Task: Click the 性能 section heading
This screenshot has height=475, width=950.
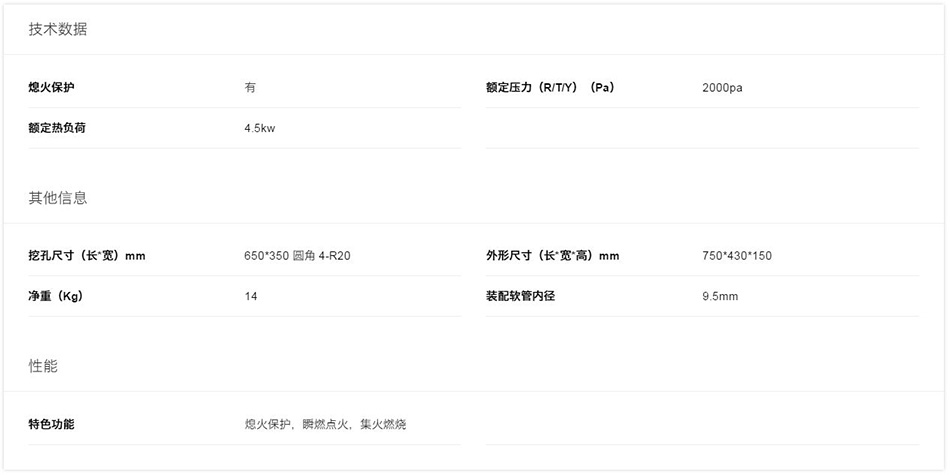Action: (x=43, y=366)
